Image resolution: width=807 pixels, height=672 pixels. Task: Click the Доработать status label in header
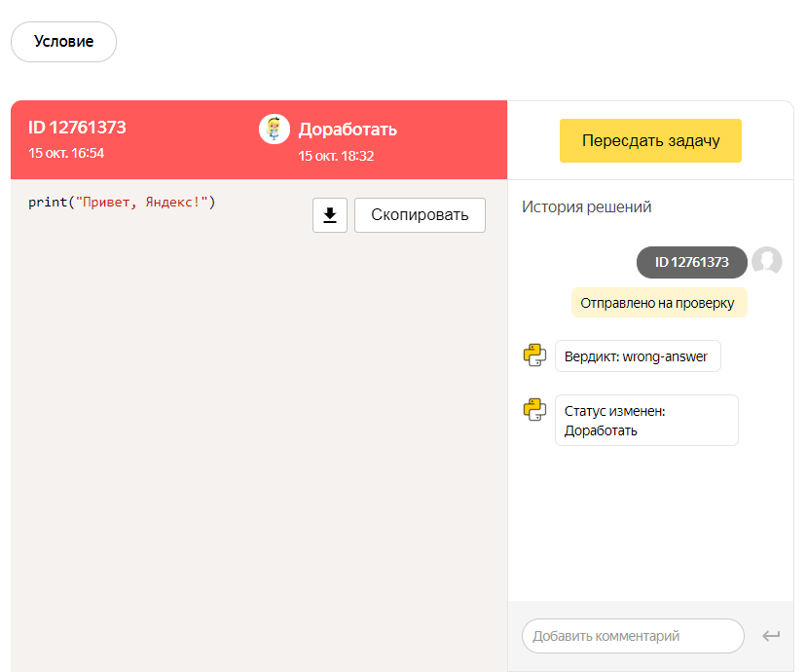(348, 130)
